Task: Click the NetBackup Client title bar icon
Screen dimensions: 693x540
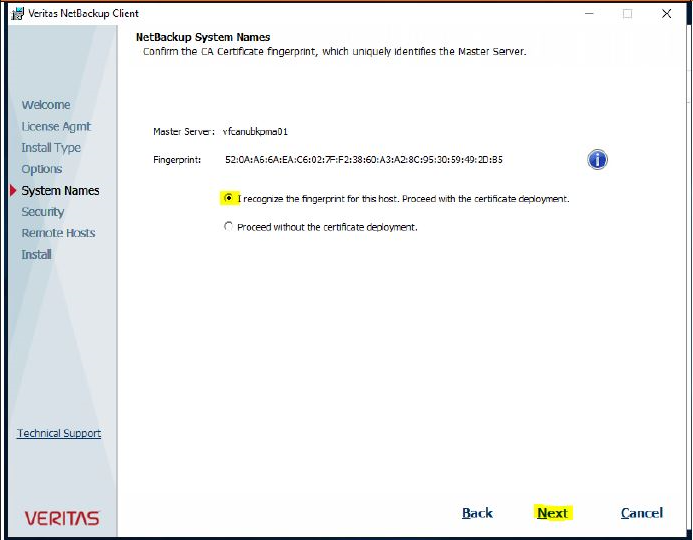Action: (17, 14)
